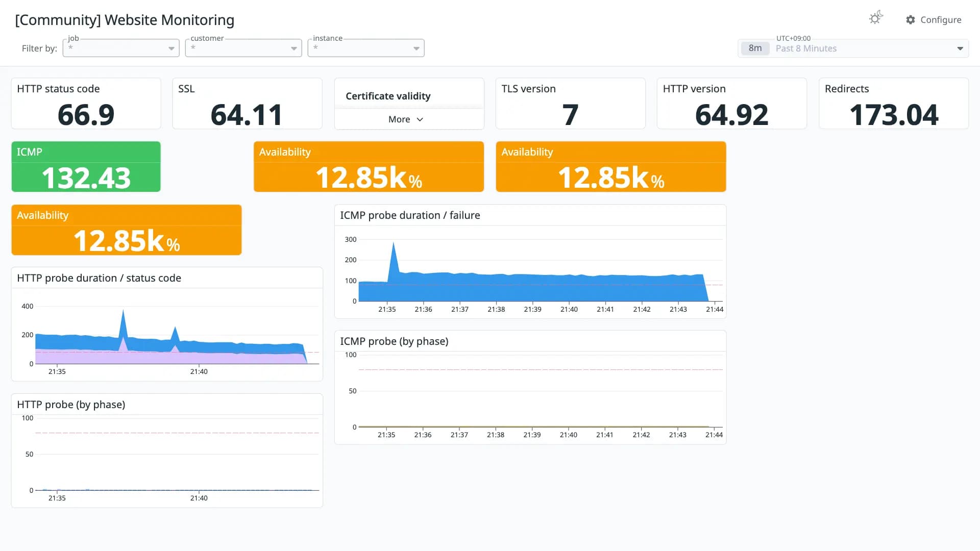The image size is (980, 551).
Task: Click the 21:38 tick in ICMP probe by phase chart
Action: point(496,435)
